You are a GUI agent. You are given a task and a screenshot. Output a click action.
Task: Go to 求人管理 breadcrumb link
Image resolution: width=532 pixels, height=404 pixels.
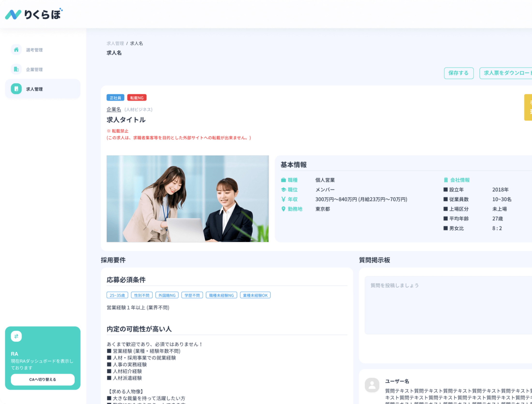(x=115, y=43)
